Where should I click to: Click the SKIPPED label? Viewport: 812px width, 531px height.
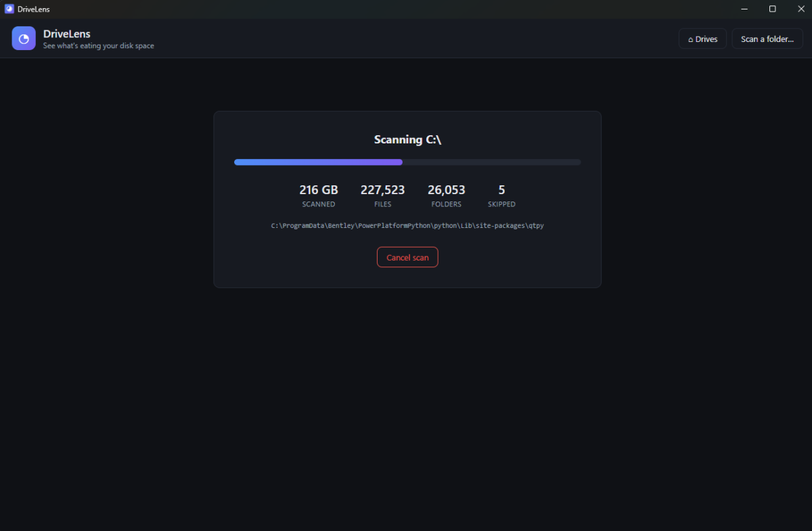[501, 204]
